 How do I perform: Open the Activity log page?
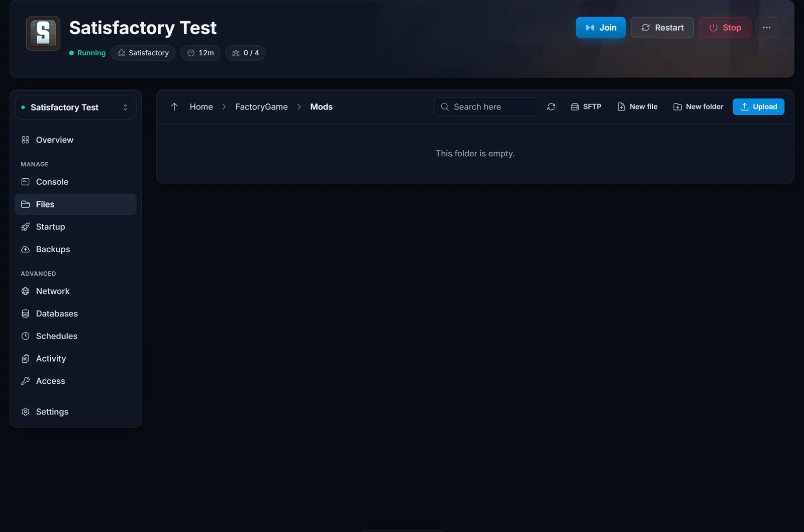coord(75,359)
